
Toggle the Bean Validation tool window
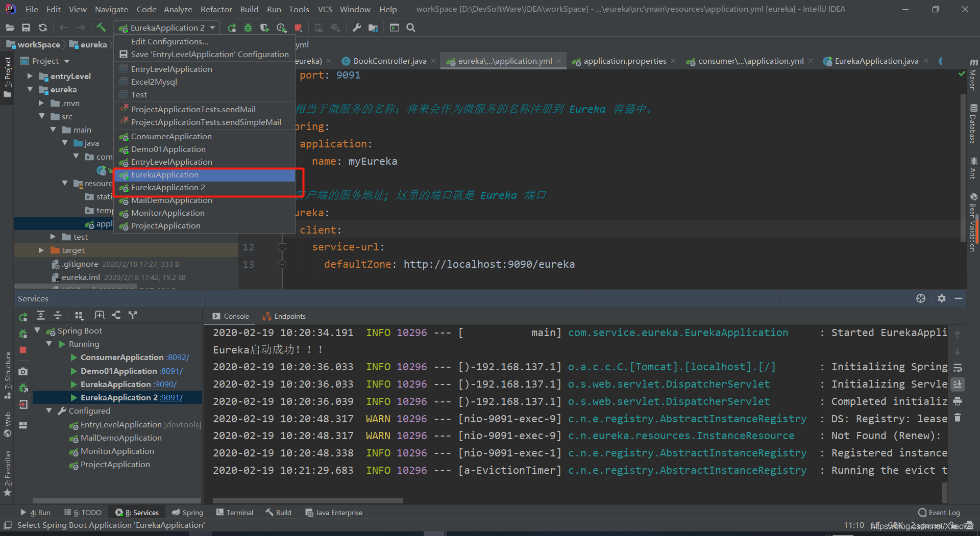[x=973, y=222]
